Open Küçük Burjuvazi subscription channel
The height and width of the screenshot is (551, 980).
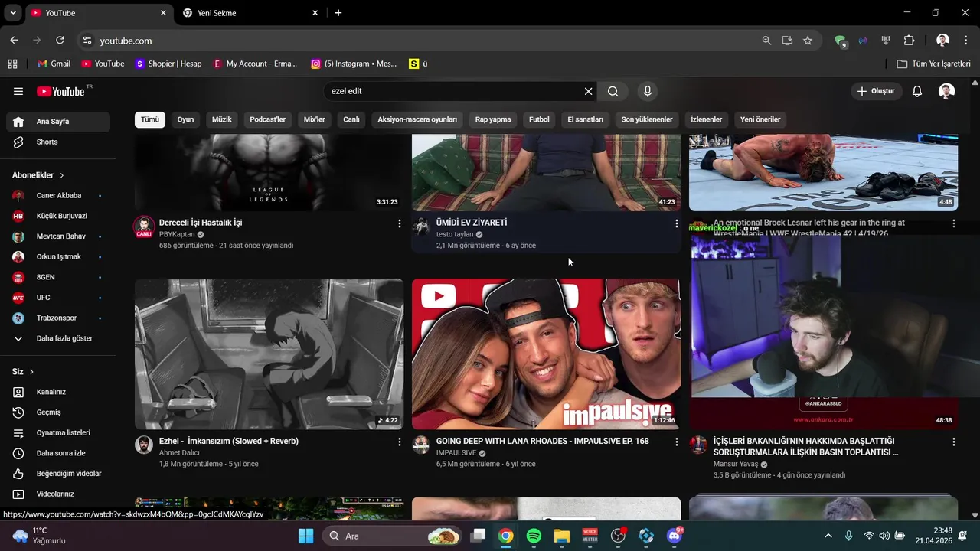(58, 216)
